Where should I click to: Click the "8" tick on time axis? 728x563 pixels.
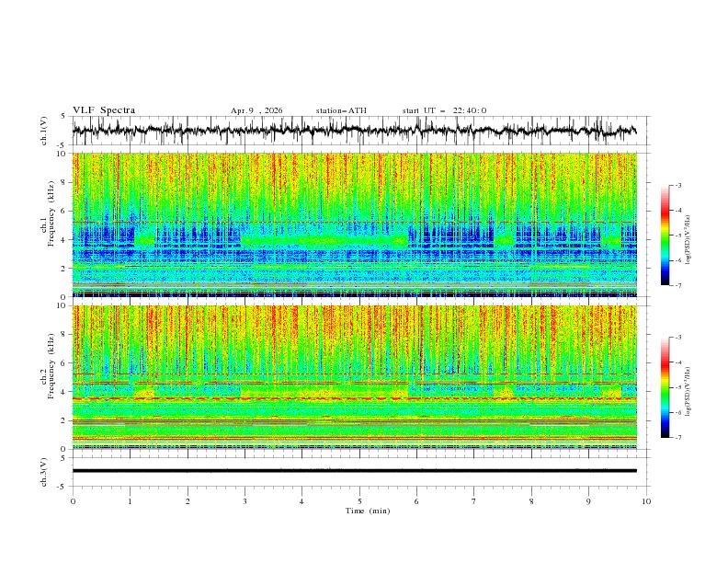pos(531,501)
